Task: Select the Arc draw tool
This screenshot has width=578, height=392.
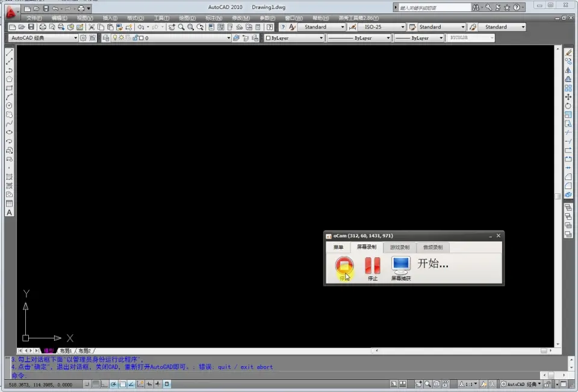Action: [10, 97]
